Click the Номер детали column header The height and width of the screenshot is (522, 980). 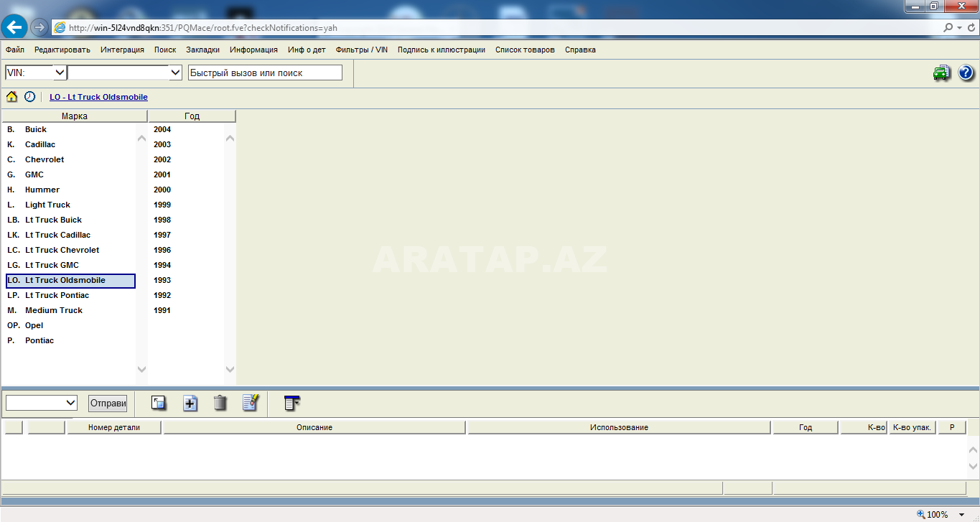[114, 427]
